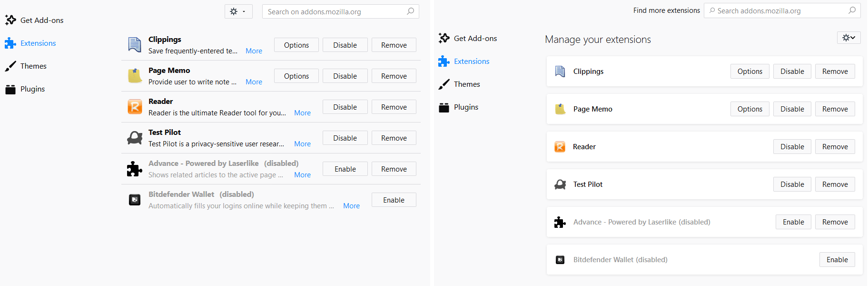The height and width of the screenshot is (286, 868).
Task: Click the Plugins icon in left panel
Action: (10, 89)
